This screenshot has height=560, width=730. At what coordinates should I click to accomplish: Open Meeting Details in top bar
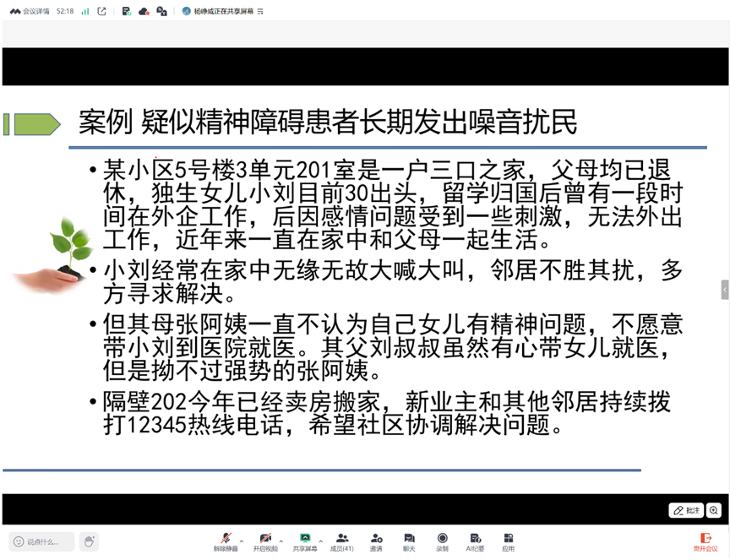coord(30,11)
